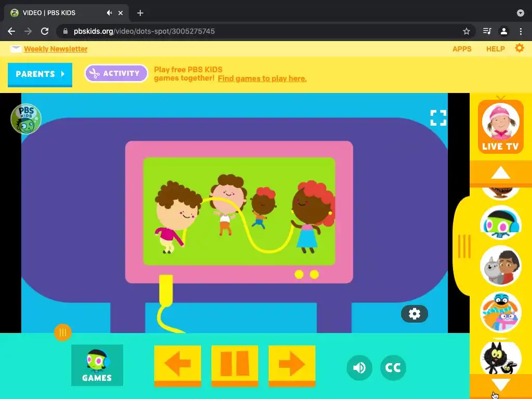The height and width of the screenshot is (399, 532).
Task: Open the APPS menu
Action: click(x=462, y=49)
